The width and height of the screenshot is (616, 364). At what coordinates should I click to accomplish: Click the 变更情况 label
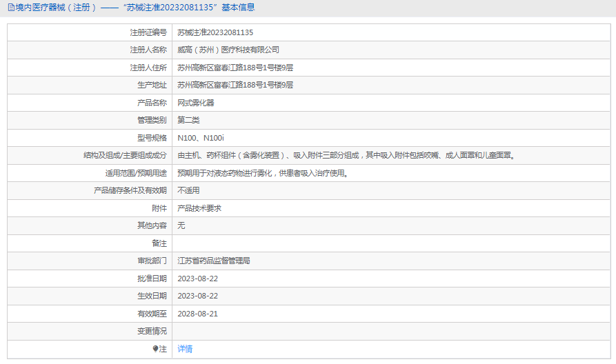pos(152,331)
